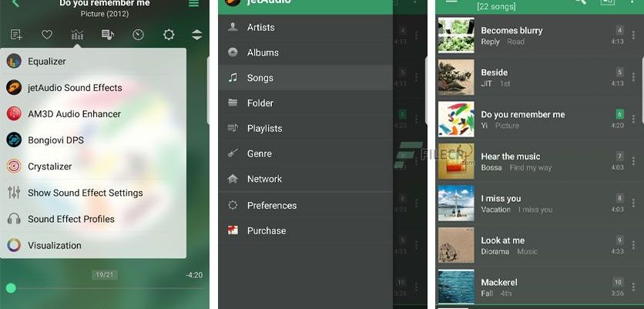The height and width of the screenshot is (309, 644).
Task: Tap the -4:20 remaining time label
Action: pyautogui.click(x=194, y=275)
